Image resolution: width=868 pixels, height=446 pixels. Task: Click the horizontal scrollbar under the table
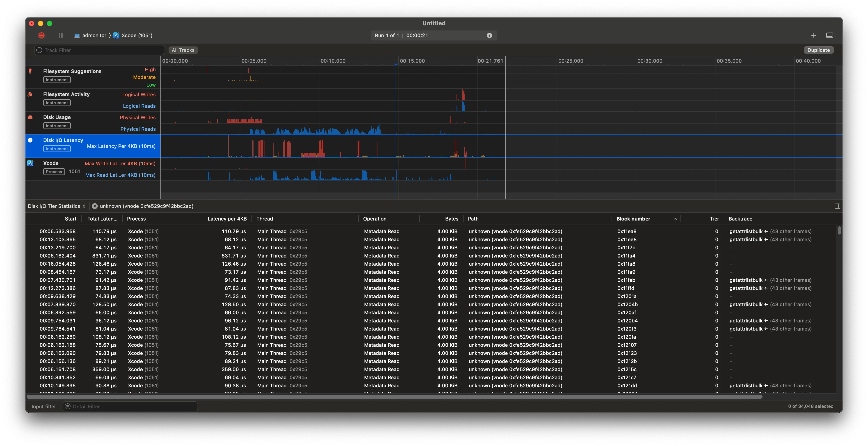(394, 397)
